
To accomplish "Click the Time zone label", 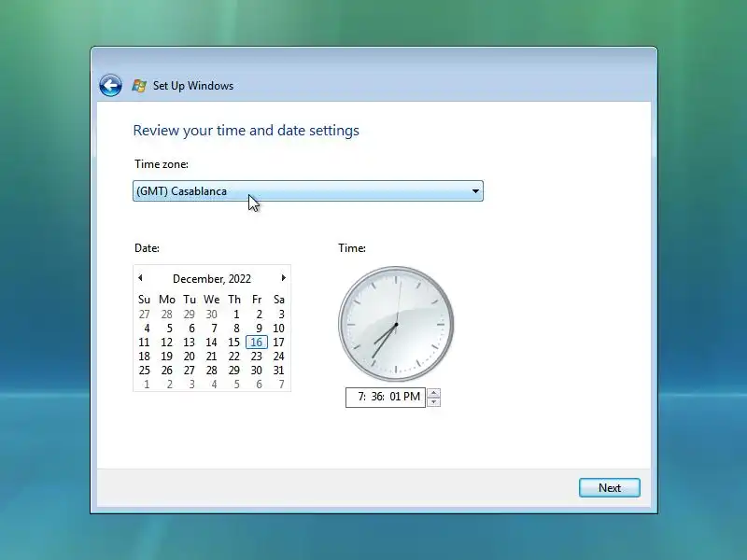I will click(162, 164).
